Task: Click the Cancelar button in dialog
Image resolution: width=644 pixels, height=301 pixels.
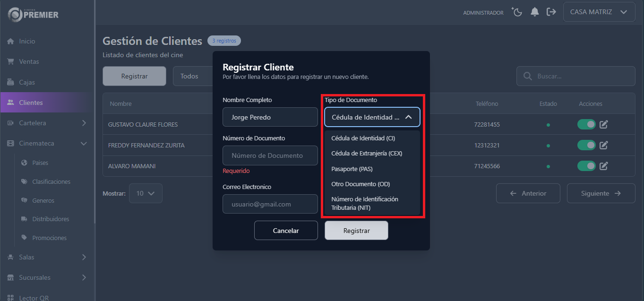Action: coord(286,231)
